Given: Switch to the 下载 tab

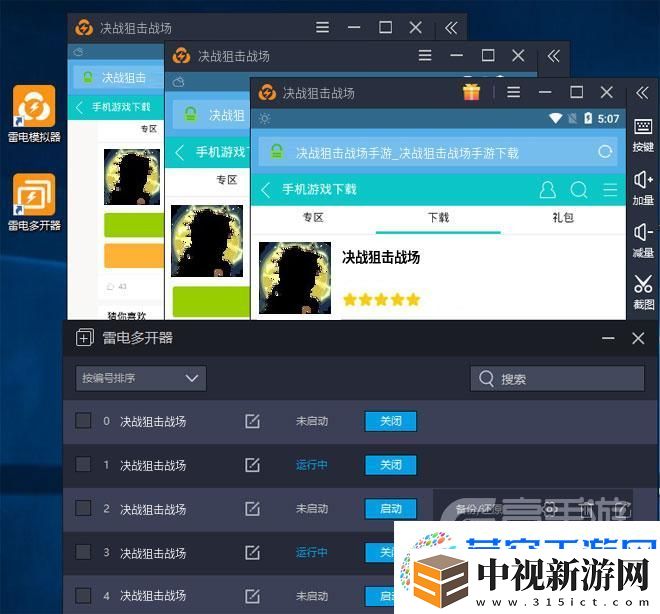Looking at the screenshot, I should pos(438,218).
